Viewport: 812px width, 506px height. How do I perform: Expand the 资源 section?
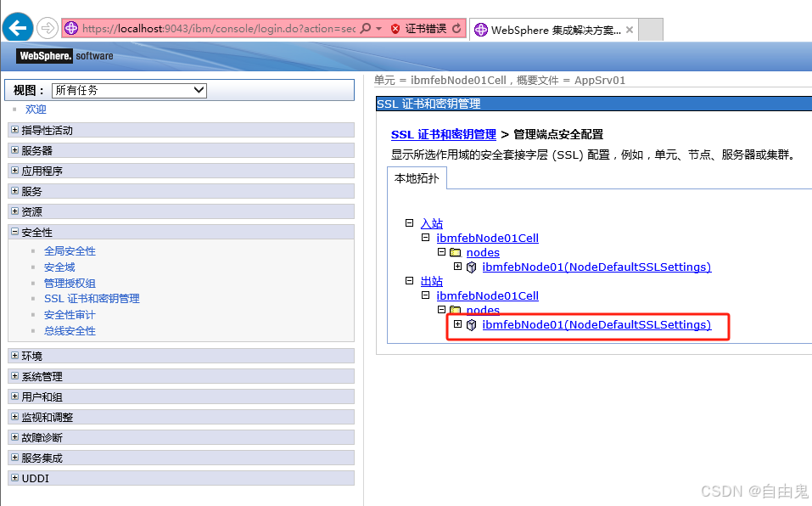[14, 211]
